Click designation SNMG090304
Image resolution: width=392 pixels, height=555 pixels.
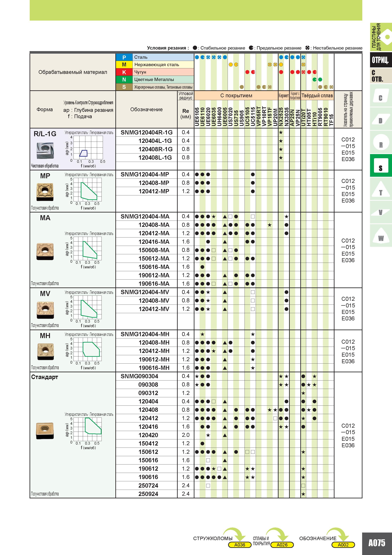click(139, 376)
